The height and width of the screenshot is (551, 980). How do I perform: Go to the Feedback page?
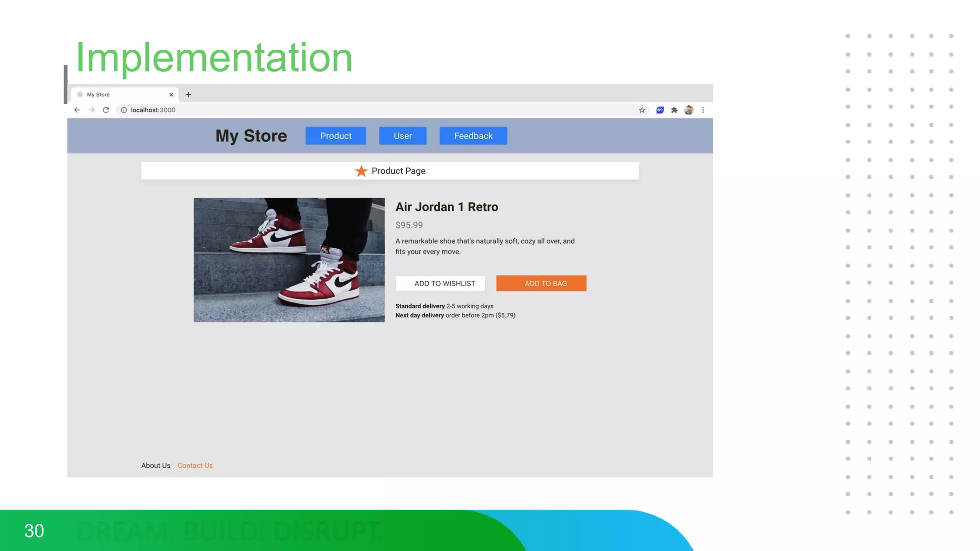point(473,136)
